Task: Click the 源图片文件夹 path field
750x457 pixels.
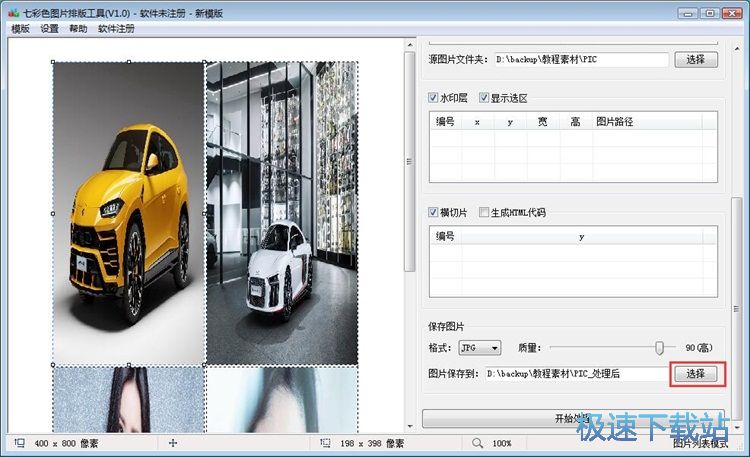Action: point(581,60)
